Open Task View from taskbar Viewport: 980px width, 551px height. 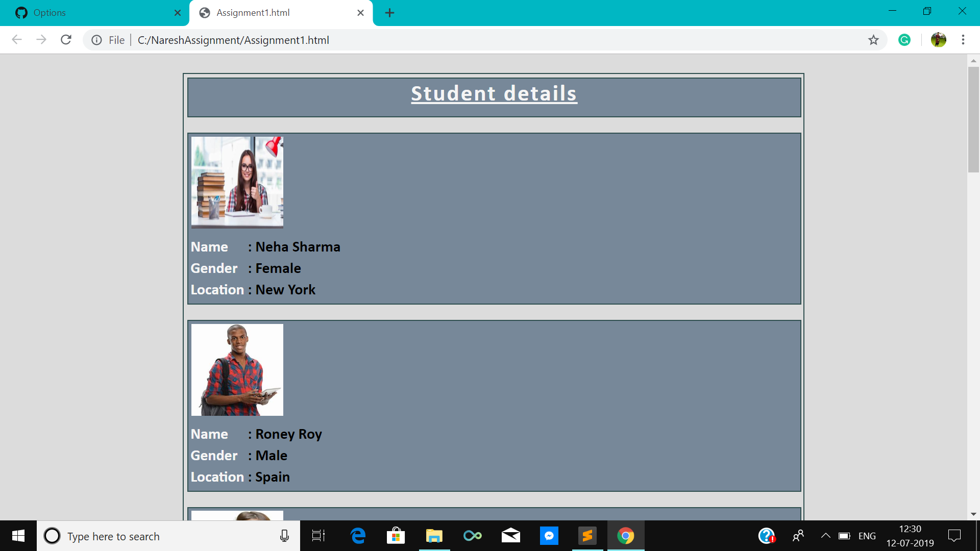click(318, 536)
